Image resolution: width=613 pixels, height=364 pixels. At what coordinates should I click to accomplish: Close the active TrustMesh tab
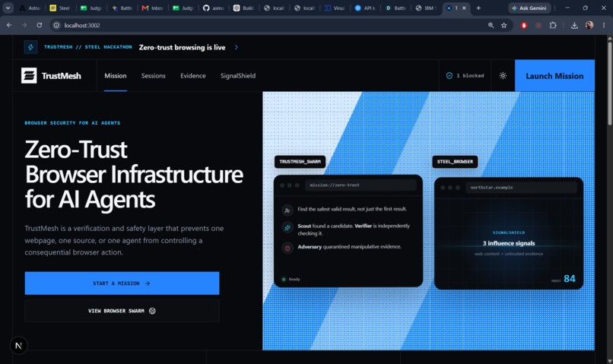tap(464, 8)
